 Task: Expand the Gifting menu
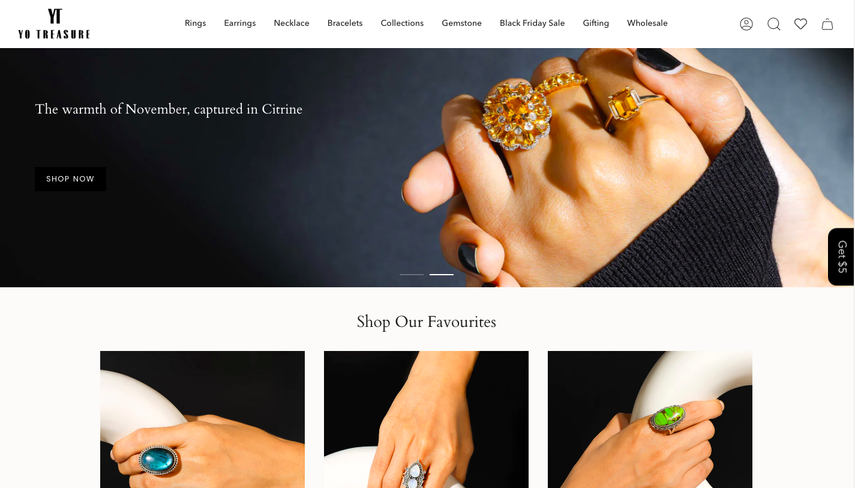595,23
